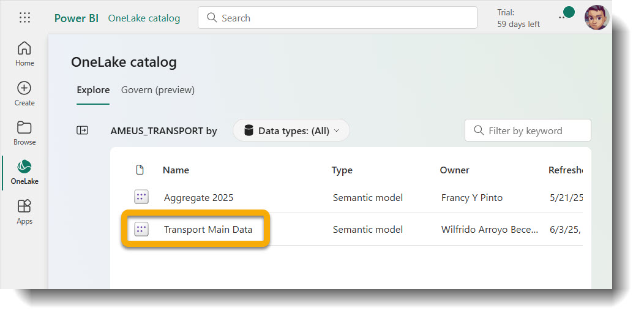The width and height of the screenshot is (644, 321).
Task: Open the app launcher grid icon
Action: pyautogui.click(x=24, y=18)
